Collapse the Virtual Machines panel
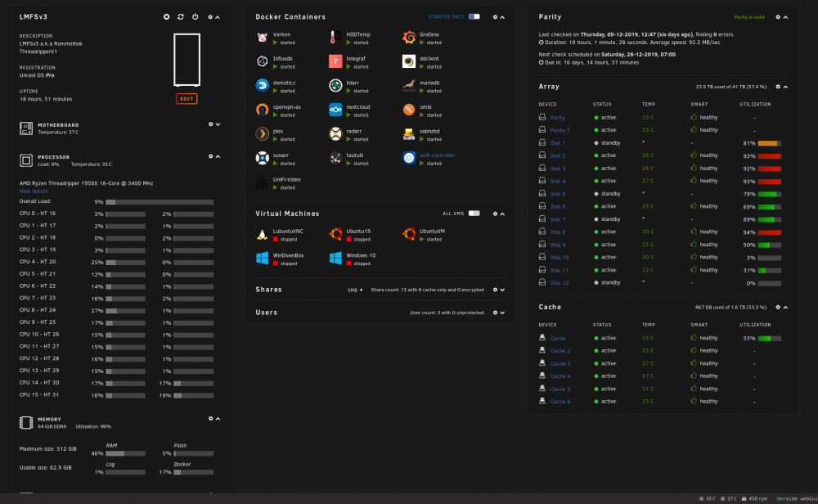This screenshot has height=504, width=818. 502,214
